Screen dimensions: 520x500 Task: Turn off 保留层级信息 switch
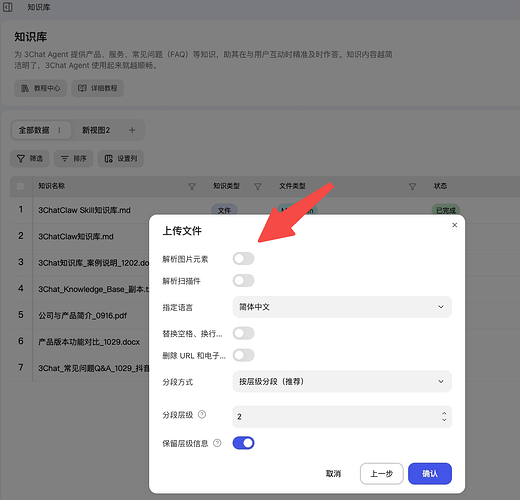pyautogui.click(x=243, y=443)
